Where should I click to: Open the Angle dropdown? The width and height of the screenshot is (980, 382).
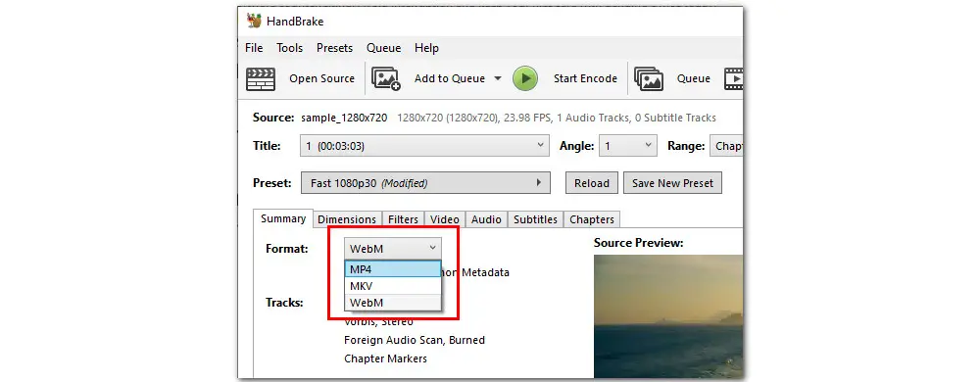tap(627, 146)
